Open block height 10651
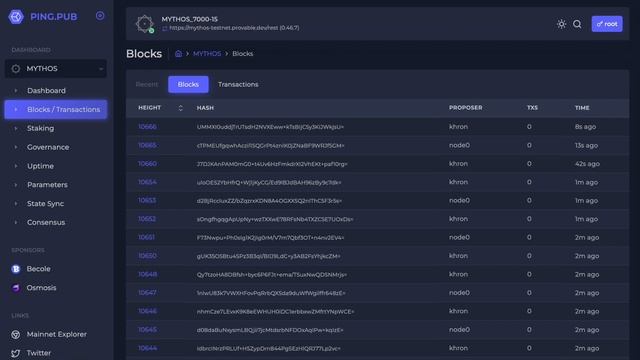640x360 pixels. point(147,238)
